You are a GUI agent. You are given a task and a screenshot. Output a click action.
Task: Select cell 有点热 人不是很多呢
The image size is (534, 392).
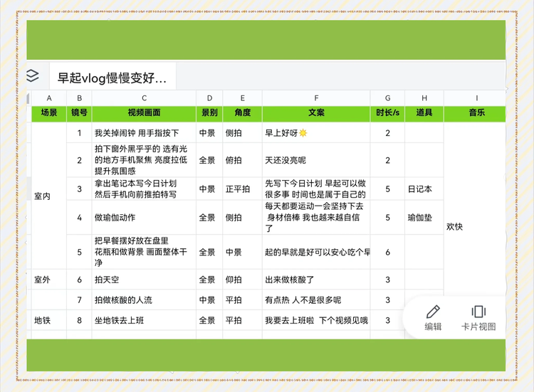click(316, 300)
